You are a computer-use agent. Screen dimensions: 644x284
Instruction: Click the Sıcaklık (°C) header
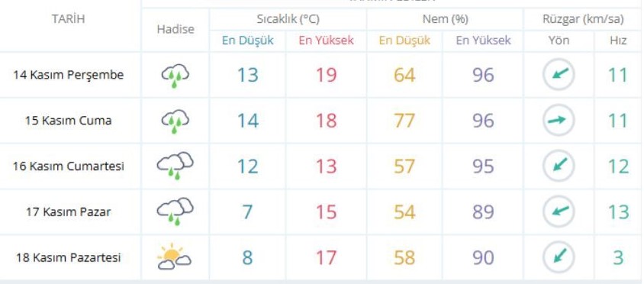[288, 19]
